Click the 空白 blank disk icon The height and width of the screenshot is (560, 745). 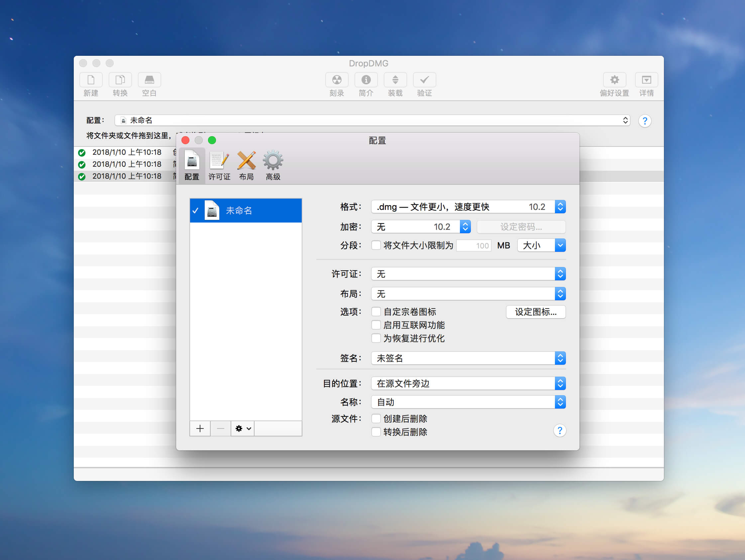pos(149,80)
